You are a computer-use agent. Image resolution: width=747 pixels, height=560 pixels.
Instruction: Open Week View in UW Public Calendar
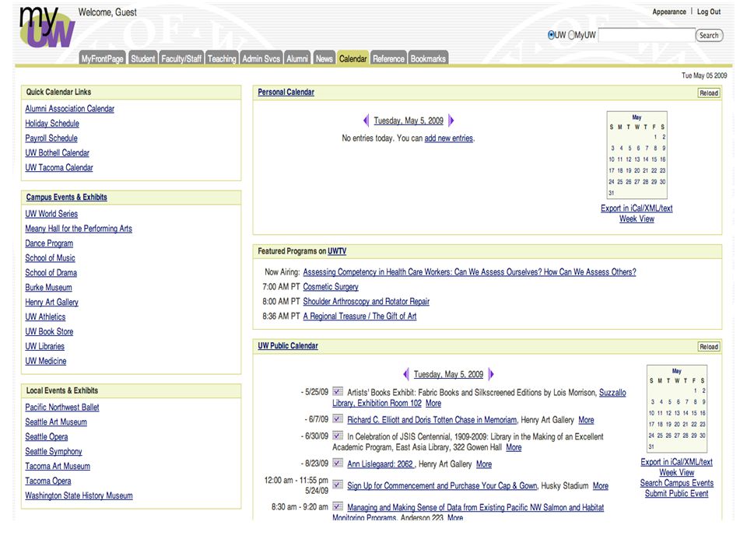tap(676, 472)
